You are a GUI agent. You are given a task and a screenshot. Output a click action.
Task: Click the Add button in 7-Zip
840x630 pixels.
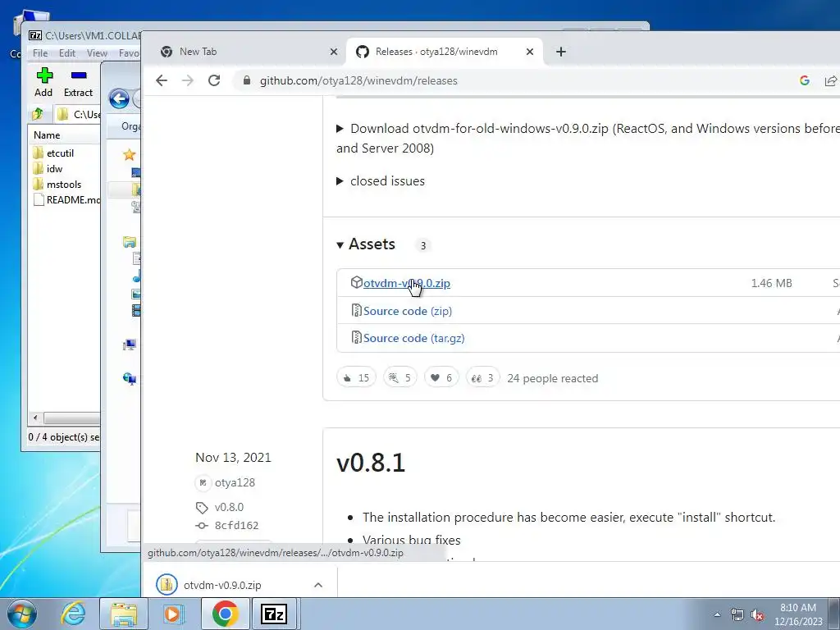point(44,83)
